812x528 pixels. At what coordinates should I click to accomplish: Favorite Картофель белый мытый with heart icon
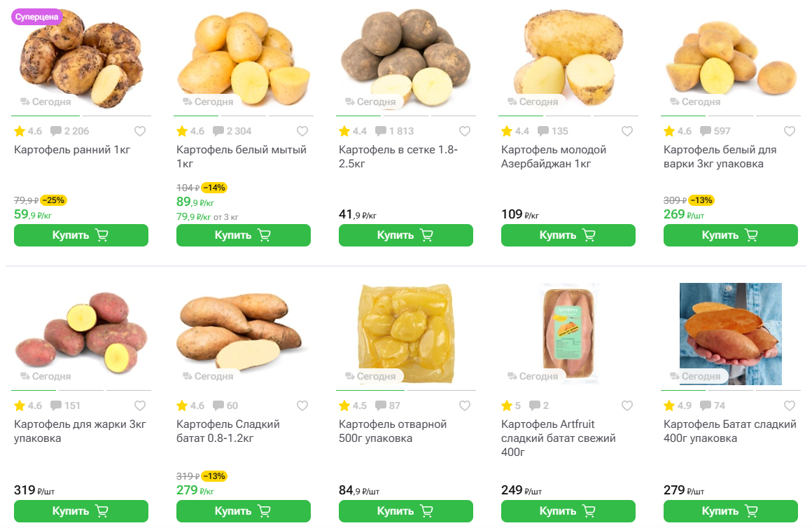302,131
